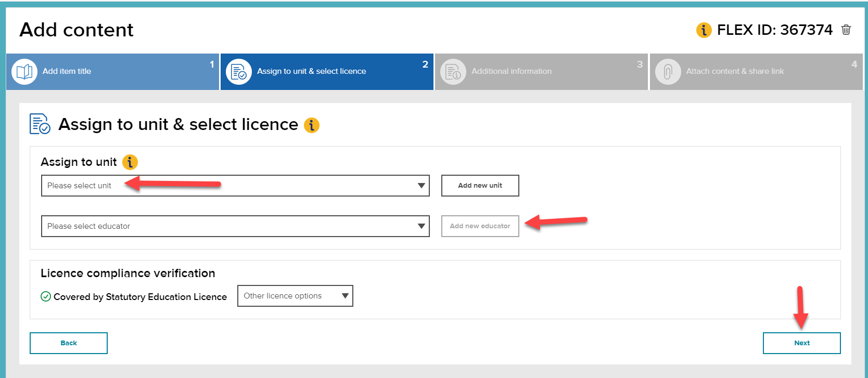
Task: Click the document info icon in step 3
Action: [x=453, y=72]
